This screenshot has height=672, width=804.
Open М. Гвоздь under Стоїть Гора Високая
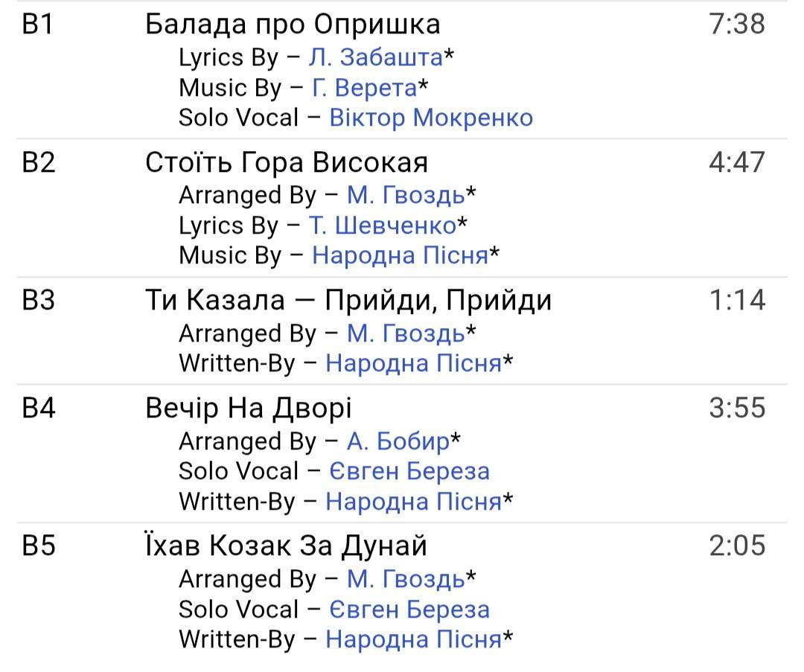(406, 195)
